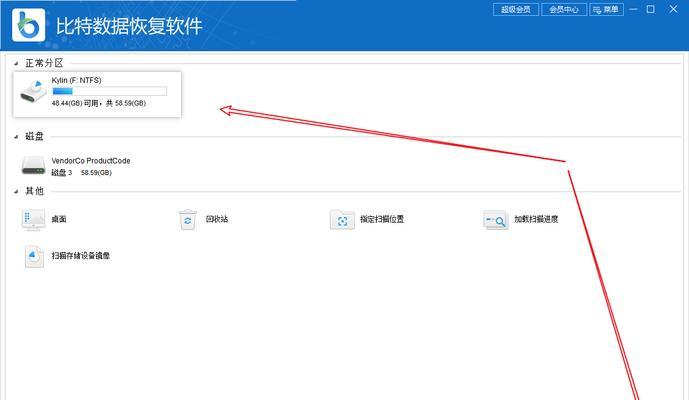Click the 磁盘 section heading

tap(34, 136)
